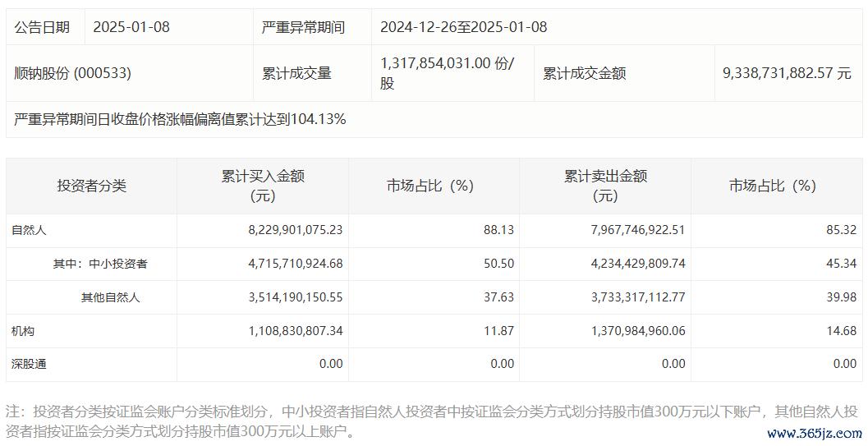
Task: Click 机构 buy share 11.87
Action: [498, 331]
